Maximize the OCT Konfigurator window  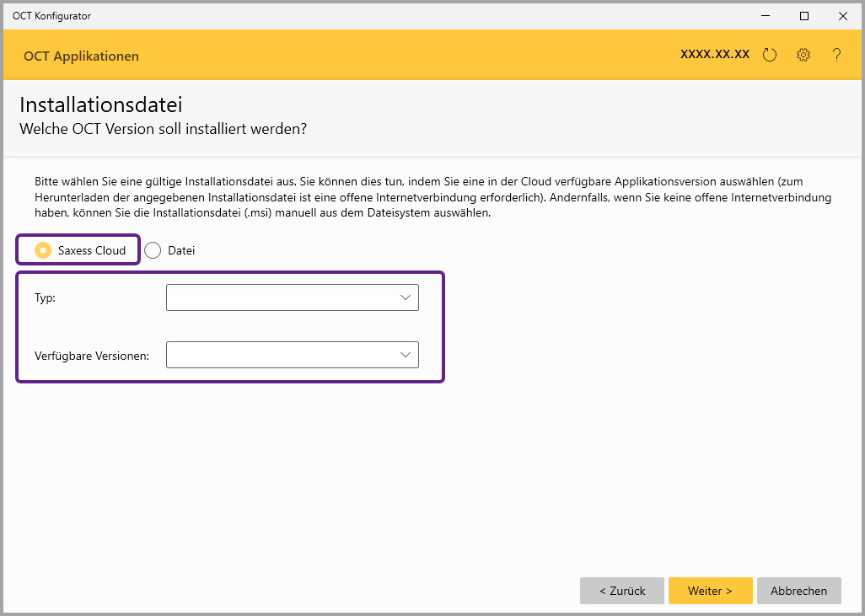pos(804,15)
